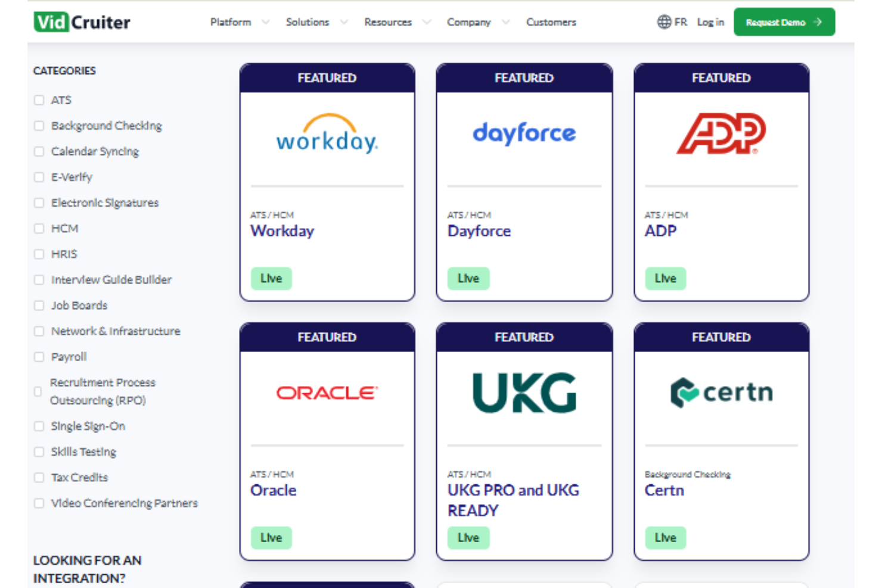The height and width of the screenshot is (588, 882).
Task: Open the Solutions nav menu
Action: tap(308, 22)
